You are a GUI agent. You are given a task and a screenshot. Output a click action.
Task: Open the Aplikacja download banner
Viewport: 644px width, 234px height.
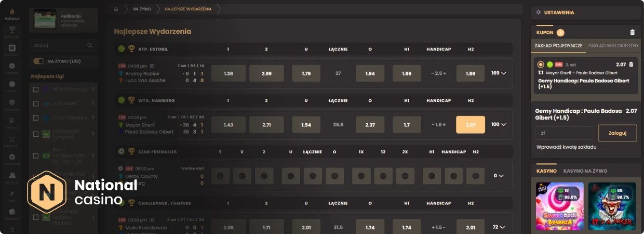tap(63, 20)
